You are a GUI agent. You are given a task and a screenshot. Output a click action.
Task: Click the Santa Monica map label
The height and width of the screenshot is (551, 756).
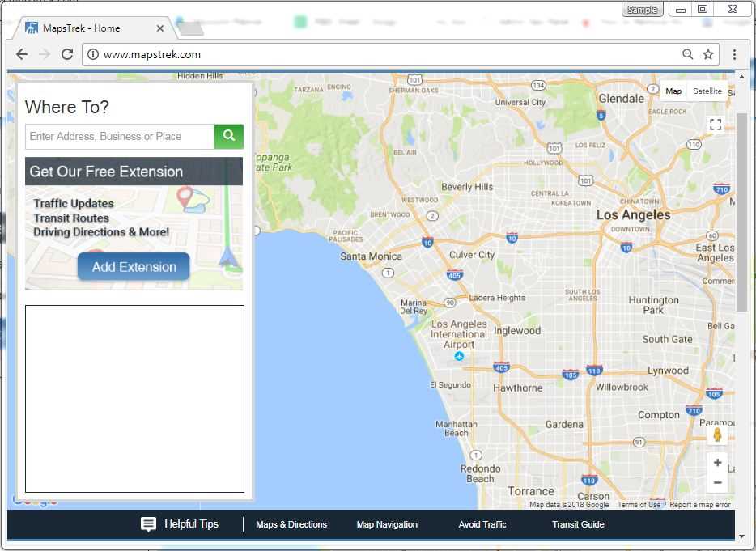(x=371, y=256)
